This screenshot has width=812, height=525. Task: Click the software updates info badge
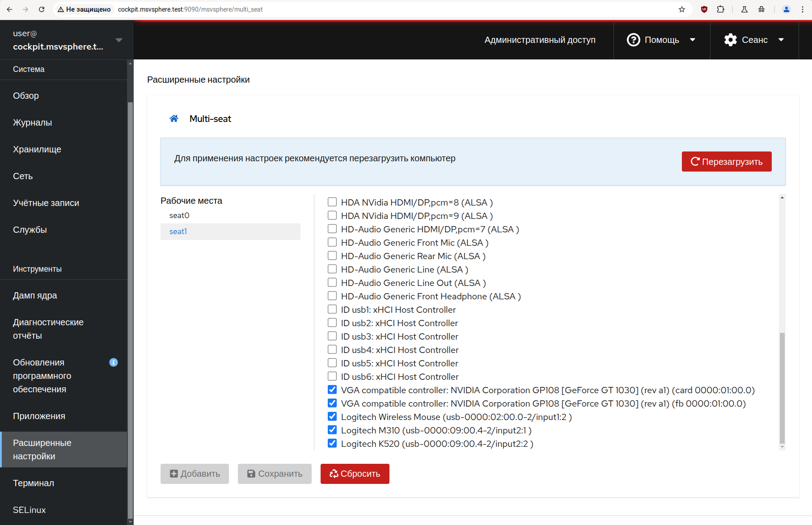[114, 362]
